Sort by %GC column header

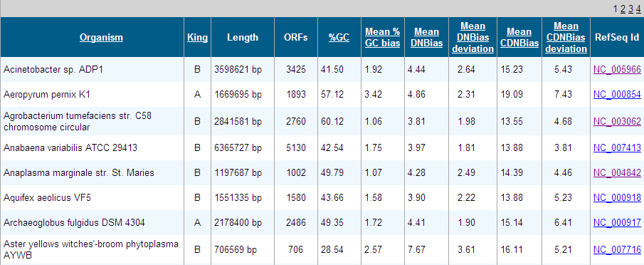pyautogui.click(x=339, y=37)
